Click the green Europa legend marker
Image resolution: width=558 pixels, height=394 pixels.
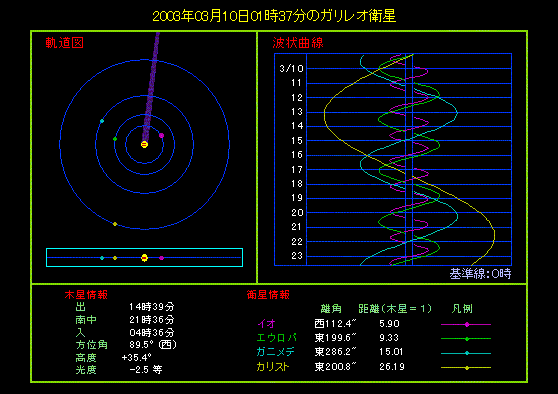coord(467,339)
